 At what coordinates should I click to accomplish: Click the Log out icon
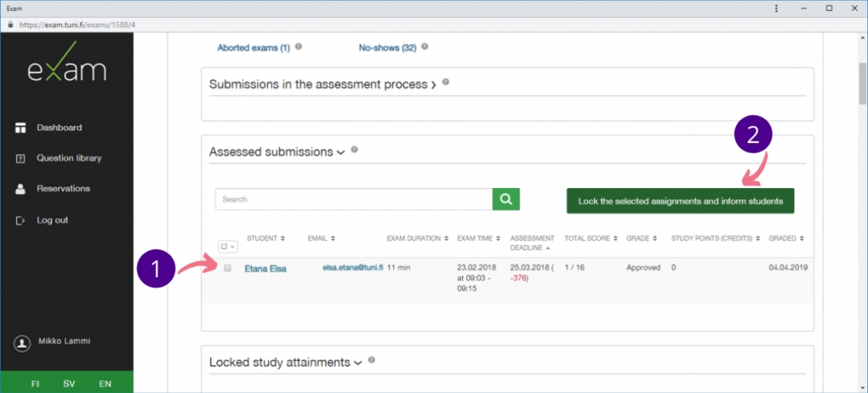20,220
